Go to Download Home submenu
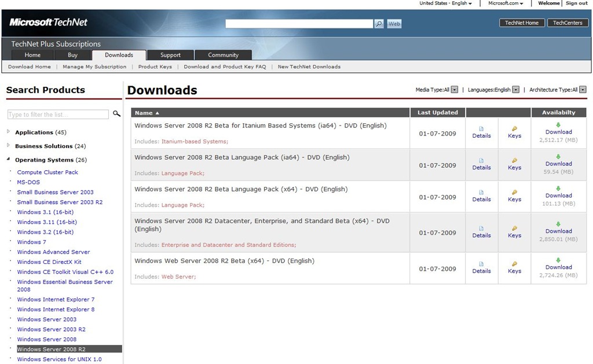Viewport: 593px width, 364px height. (x=30, y=67)
